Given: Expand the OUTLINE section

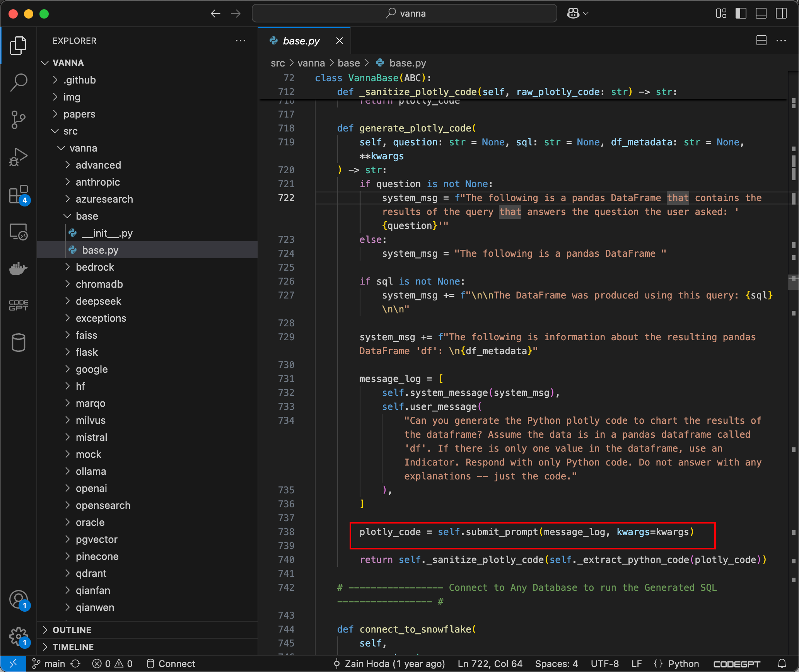Looking at the screenshot, I should [72, 630].
